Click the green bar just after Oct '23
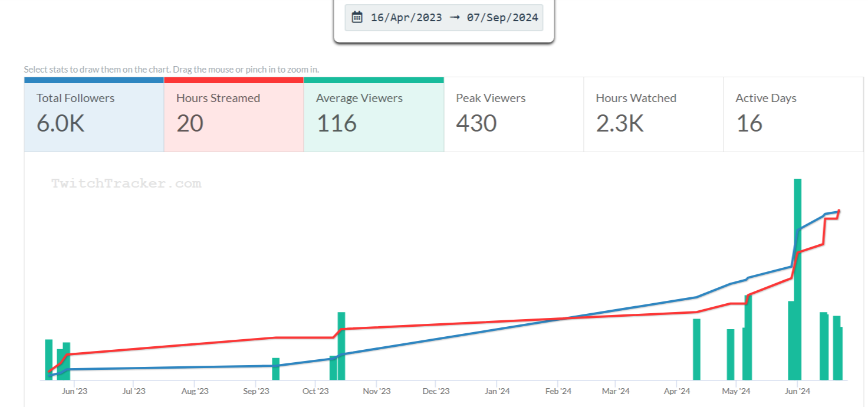868x407 pixels. pyautogui.click(x=341, y=346)
